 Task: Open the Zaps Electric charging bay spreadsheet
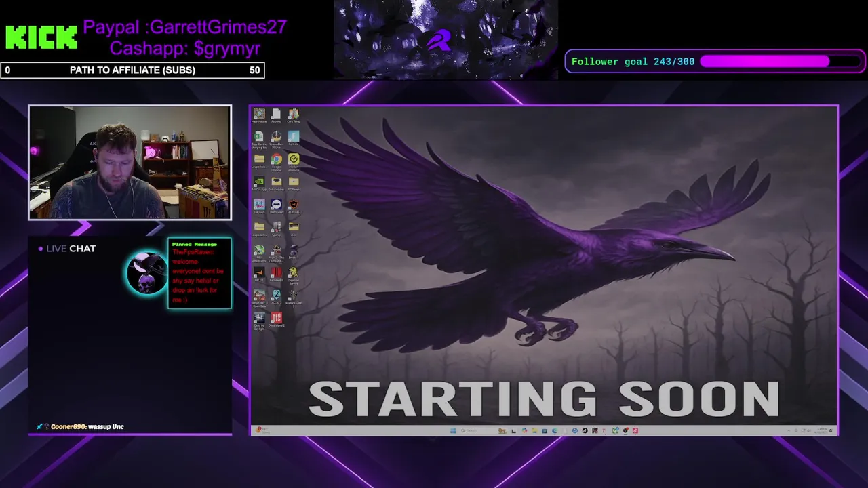259,139
